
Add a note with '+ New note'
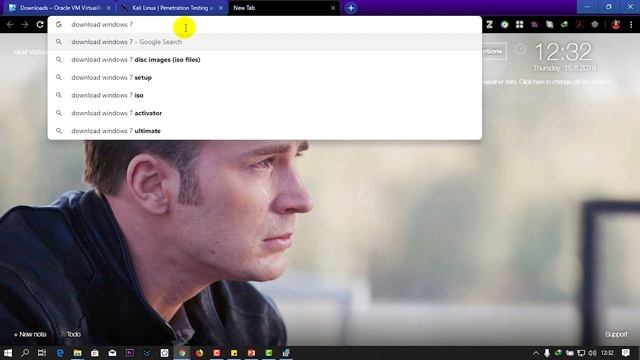click(30, 334)
